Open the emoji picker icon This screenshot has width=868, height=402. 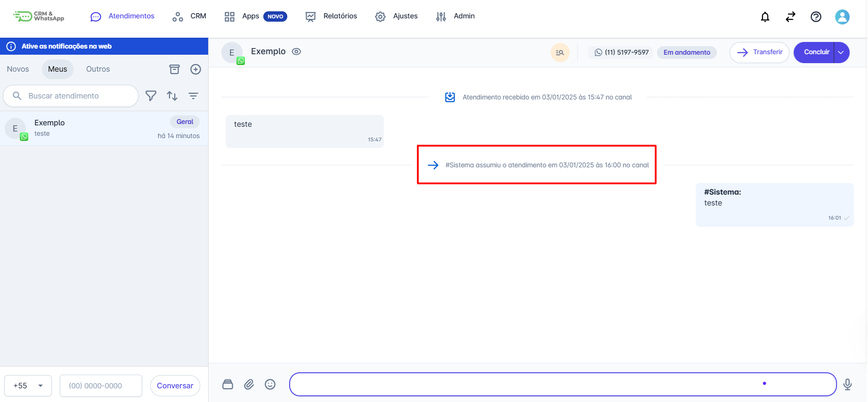pos(270,385)
